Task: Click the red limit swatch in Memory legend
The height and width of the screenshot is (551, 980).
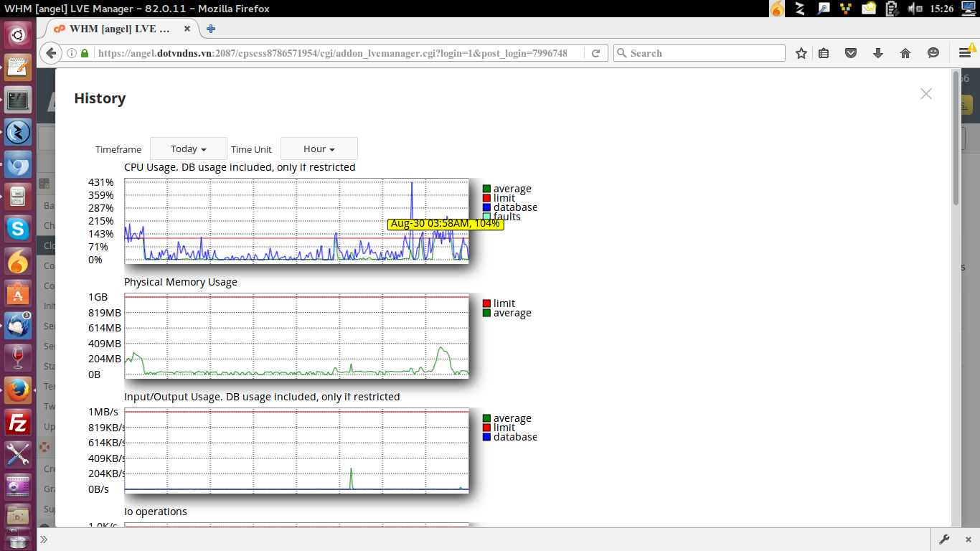Action: (x=486, y=303)
